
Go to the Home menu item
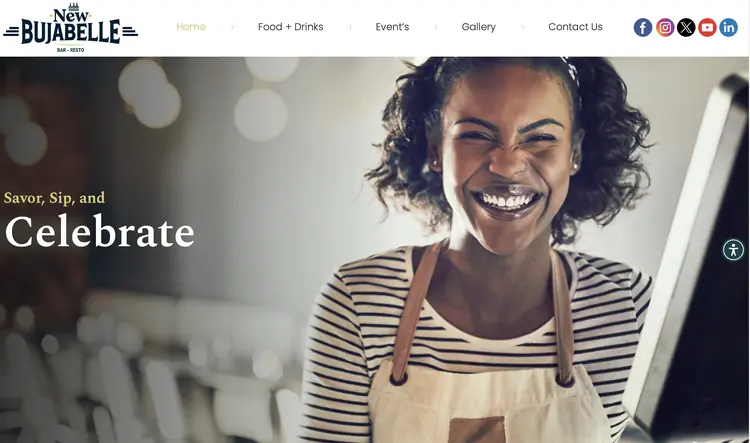pyautogui.click(x=191, y=27)
